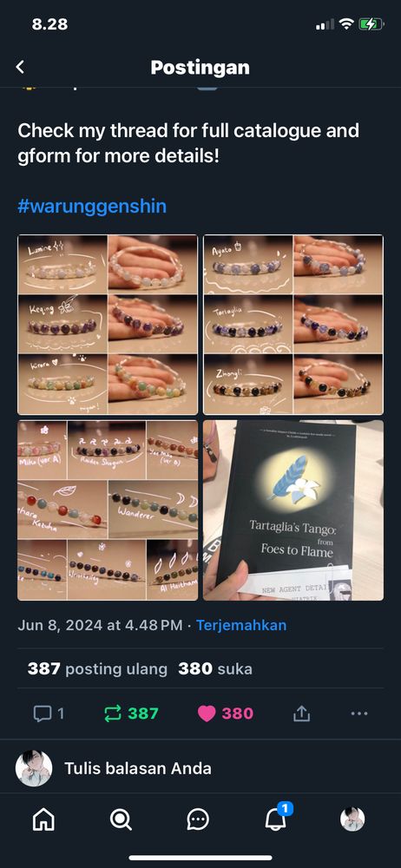
Task: View the 387 posting ulang list
Action: coord(97,668)
